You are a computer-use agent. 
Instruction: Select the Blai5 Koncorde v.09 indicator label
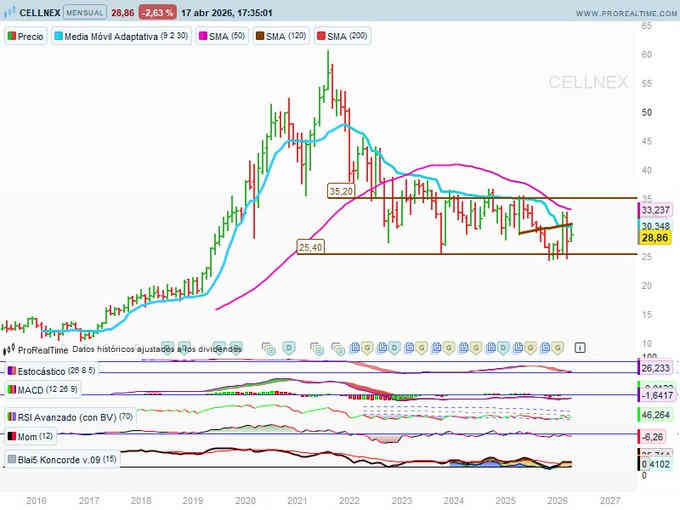coord(60,459)
